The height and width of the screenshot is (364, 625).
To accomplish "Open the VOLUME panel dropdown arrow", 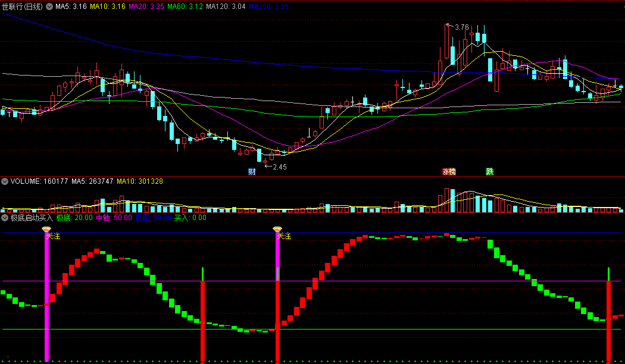I will 5,181.
